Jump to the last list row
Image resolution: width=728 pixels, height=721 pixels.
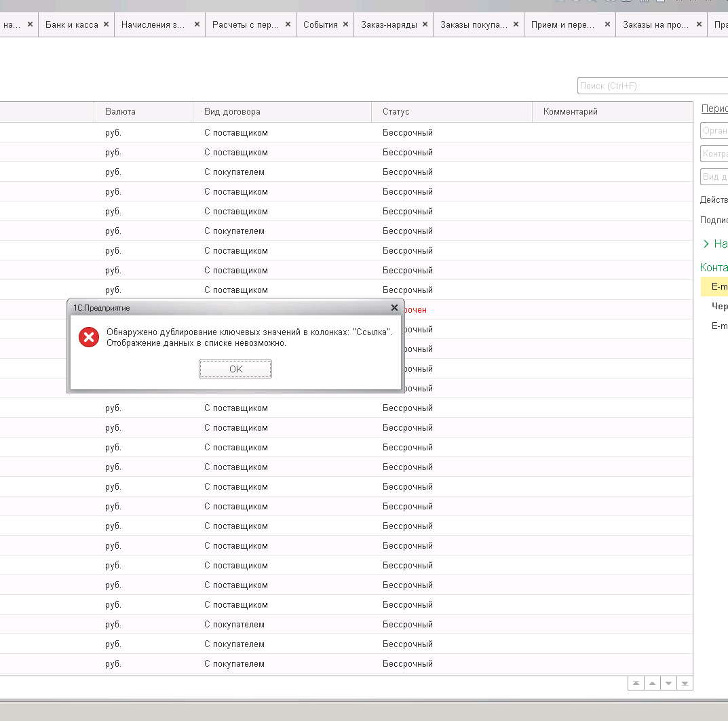(x=685, y=684)
